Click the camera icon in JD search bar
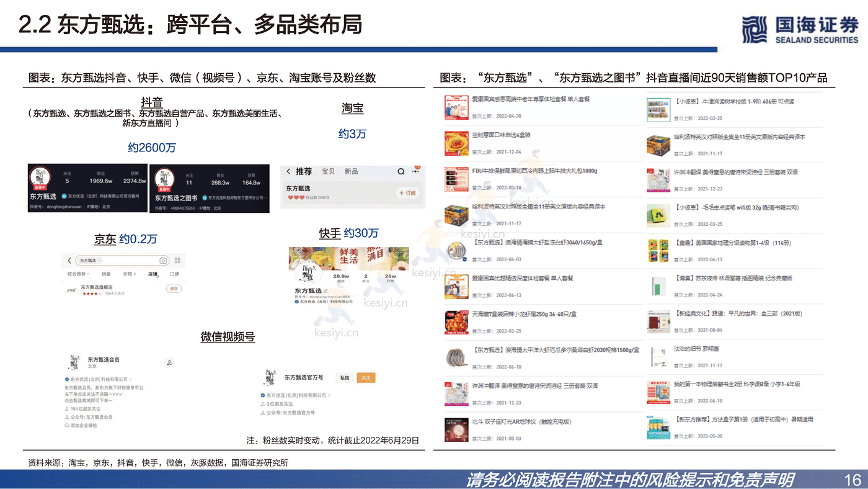This screenshot has width=868, height=489. 163,261
